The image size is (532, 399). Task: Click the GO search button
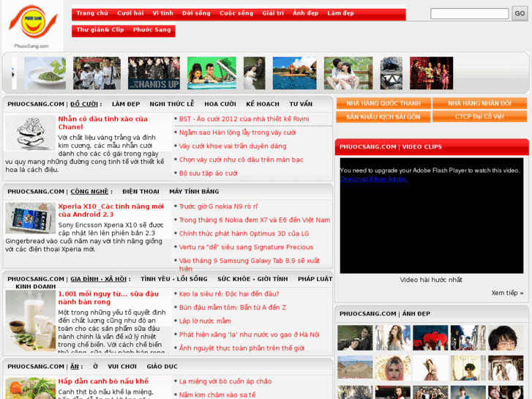point(520,14)
